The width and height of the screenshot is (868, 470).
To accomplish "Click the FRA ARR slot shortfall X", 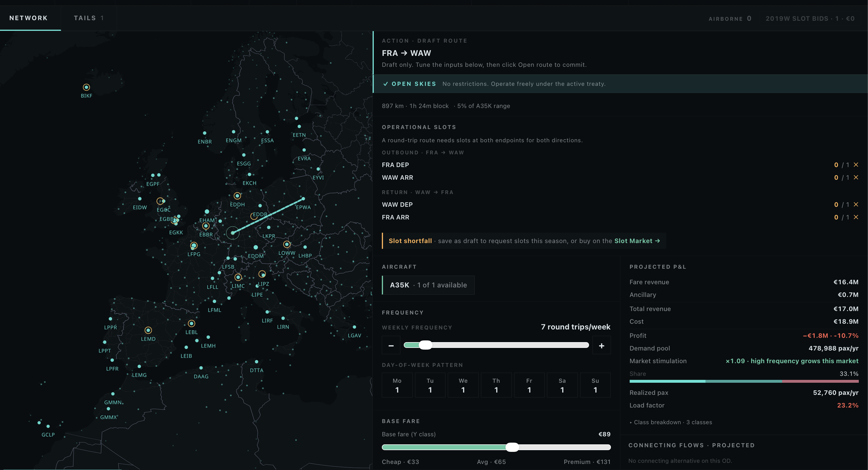I will [856, 217].
